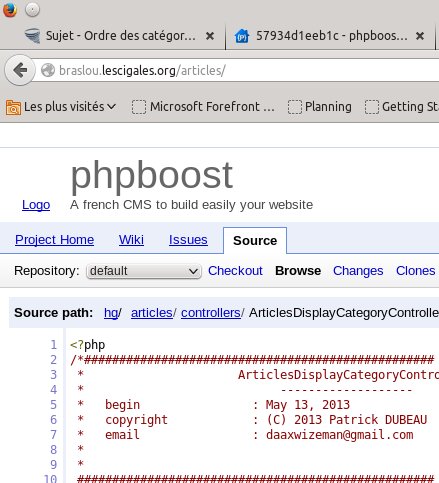Click the Checkout link
Viewport: 439px width, 483px height.
click(235, 271)
